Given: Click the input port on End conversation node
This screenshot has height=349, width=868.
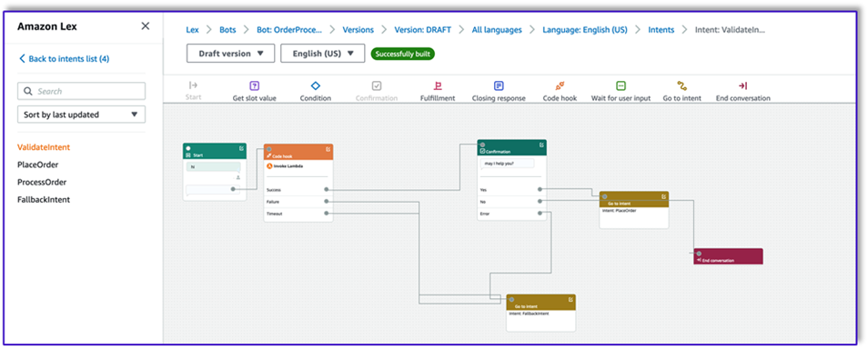Looking at the screenshot, I should [699, 254].
